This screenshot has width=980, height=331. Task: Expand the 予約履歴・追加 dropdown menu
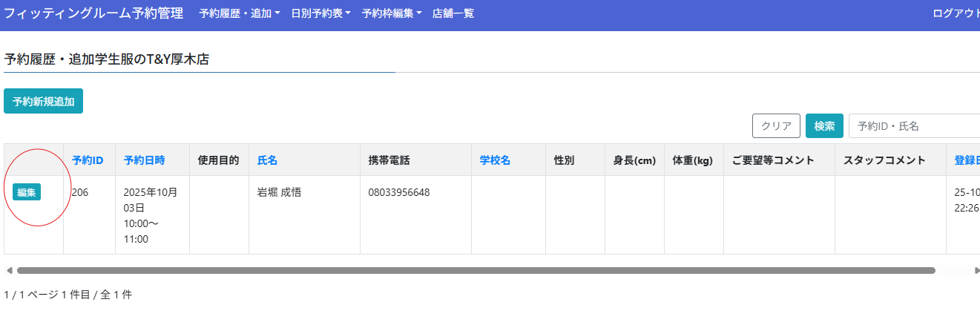pyautogui.click(x=239, y=13)
